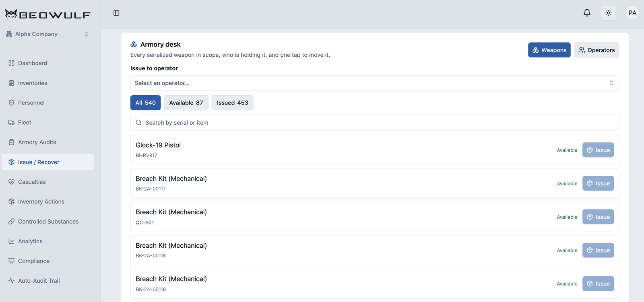
Task: Toggle the sidebar collapse icon
Action: click(x=116, y=13)
